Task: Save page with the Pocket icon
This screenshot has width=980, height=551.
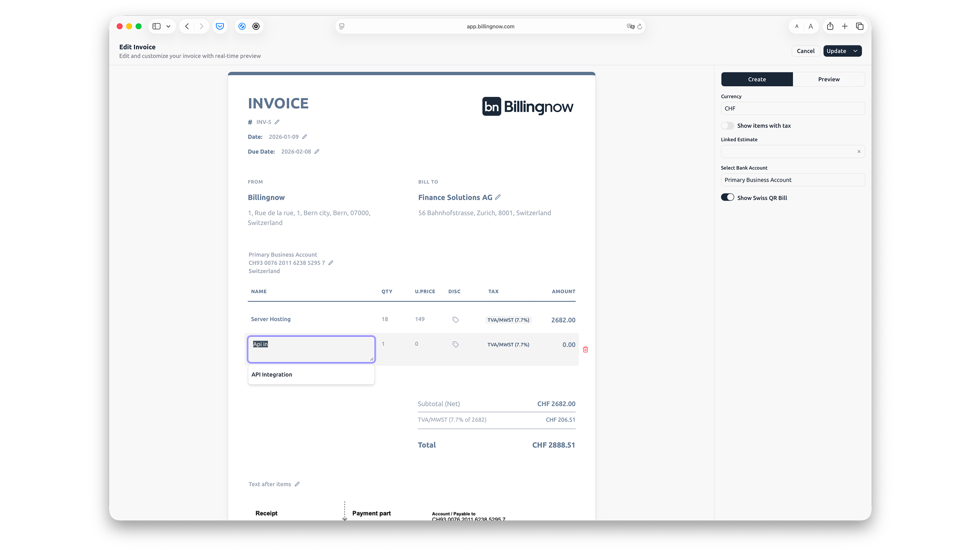Action: [220, 26]
